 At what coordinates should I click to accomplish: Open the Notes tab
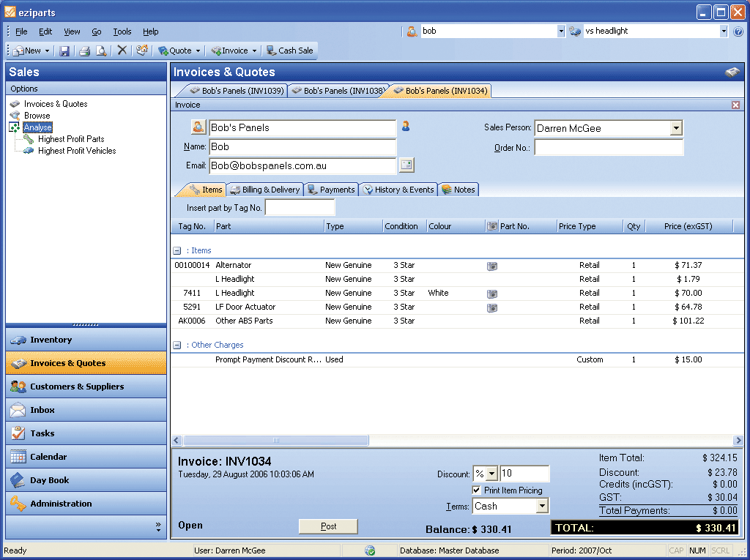click(x=458, y=190)
